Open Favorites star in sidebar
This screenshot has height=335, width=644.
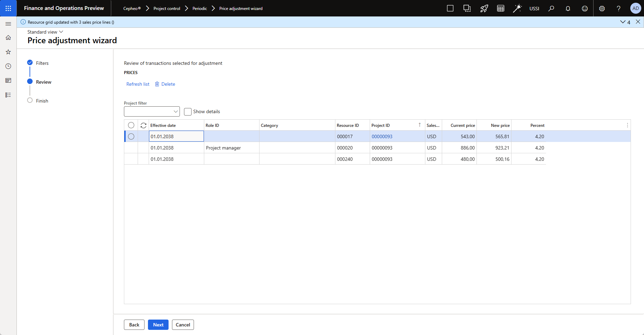(8, 52)
